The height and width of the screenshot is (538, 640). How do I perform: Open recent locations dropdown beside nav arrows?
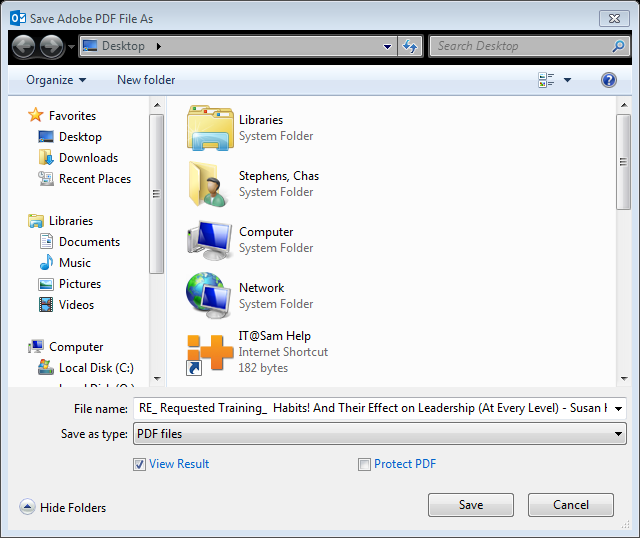click(71, 47)
